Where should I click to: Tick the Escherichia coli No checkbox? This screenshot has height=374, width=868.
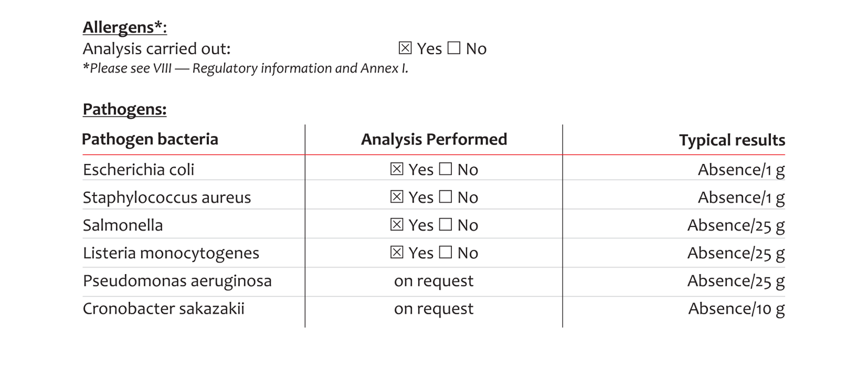(x=445, y=169)
